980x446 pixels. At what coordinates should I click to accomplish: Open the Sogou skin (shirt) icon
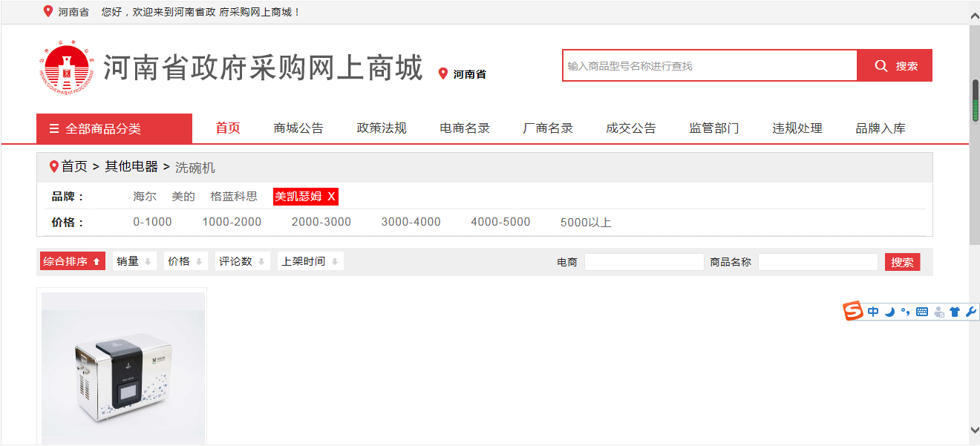(x=955, y=312)
